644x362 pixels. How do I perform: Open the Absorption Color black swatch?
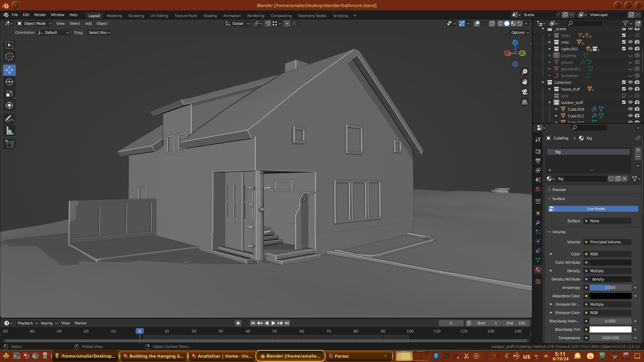[610, 296]
